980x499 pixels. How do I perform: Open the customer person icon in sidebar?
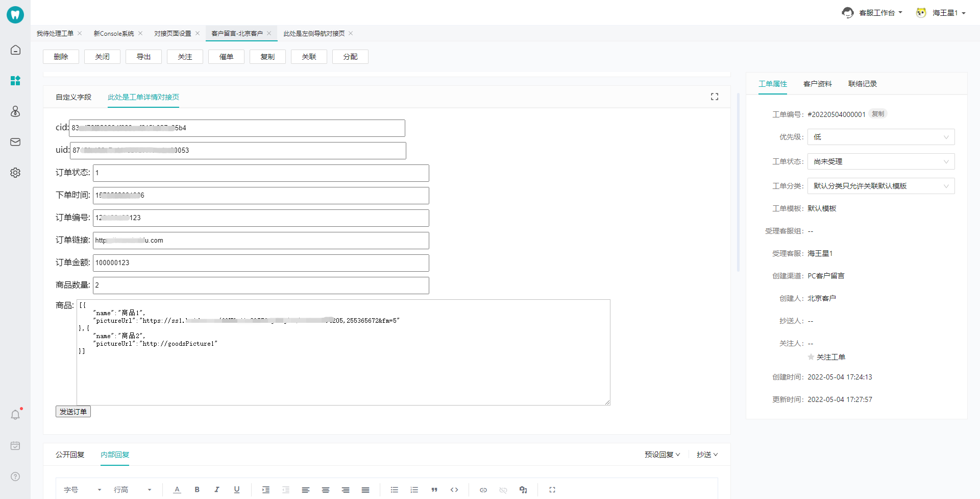[x=15, y=111]
